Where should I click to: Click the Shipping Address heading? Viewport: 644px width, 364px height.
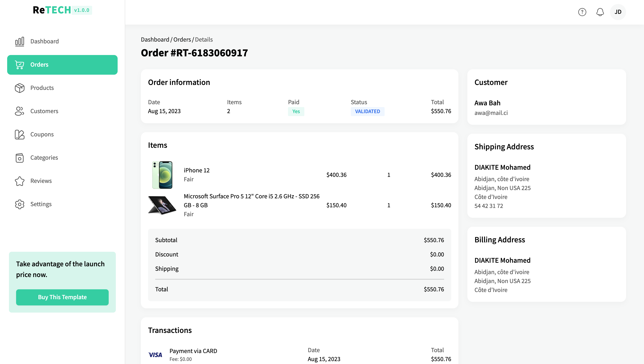click(504, 147)
